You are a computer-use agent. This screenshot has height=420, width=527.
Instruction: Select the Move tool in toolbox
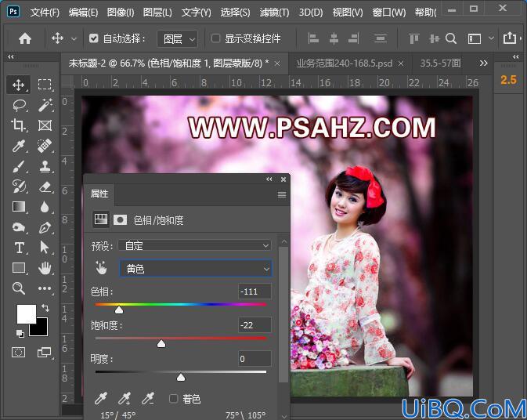pyautogui.click(x=18, y=85)
